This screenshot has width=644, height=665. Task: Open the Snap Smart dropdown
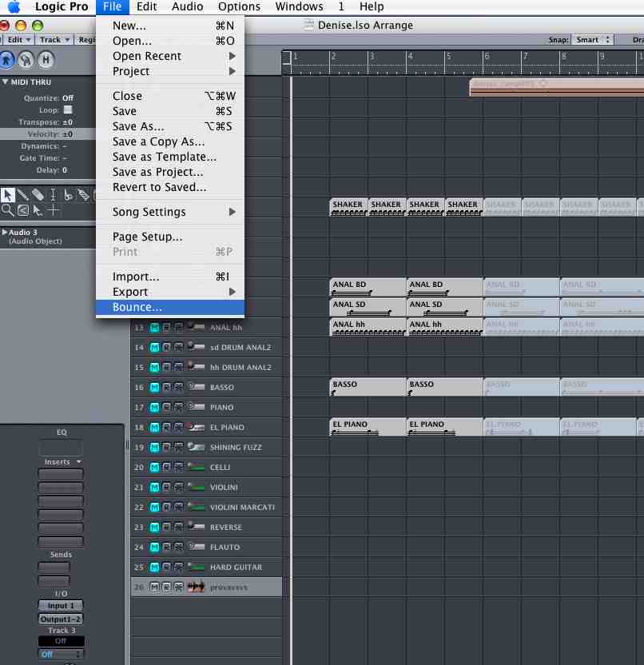pos(592,40)
